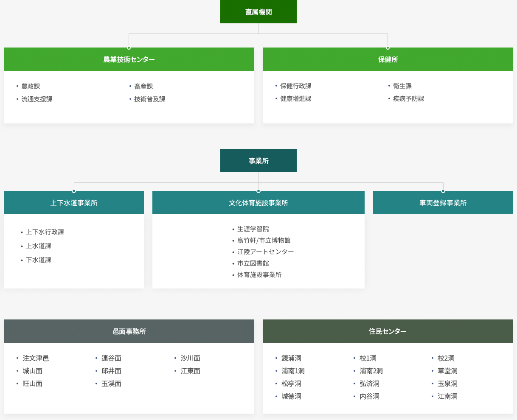The height and width of the screenshot is (420, 517).
Task: Go to 衛生課
Action: coord(402,86)
